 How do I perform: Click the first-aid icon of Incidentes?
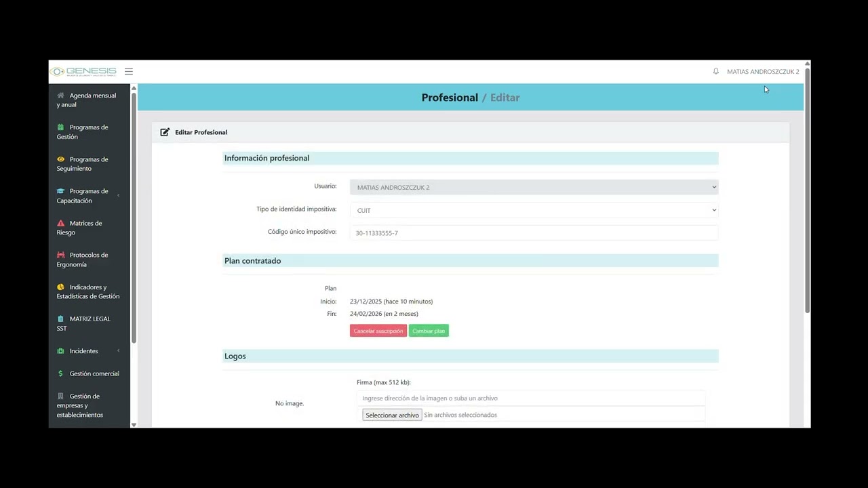click(x=60, y=351)
